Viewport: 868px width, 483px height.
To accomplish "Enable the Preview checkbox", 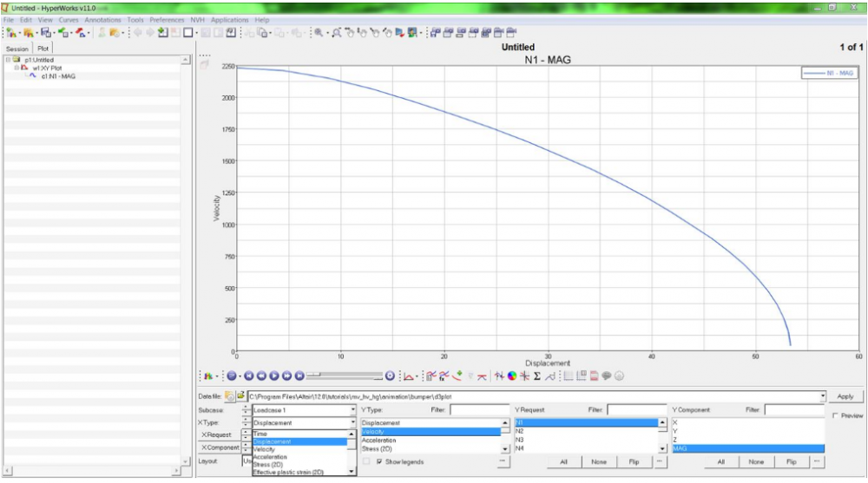I will pos(835,415).
